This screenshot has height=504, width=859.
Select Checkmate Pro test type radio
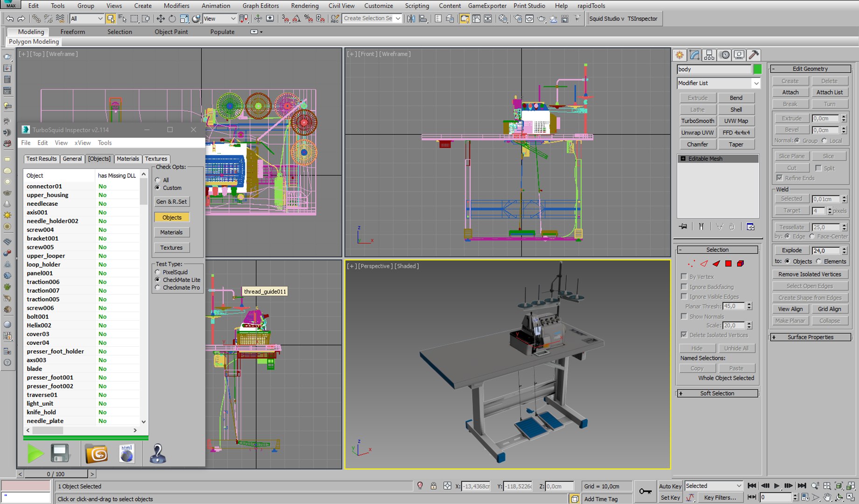(x=158, y=287)
